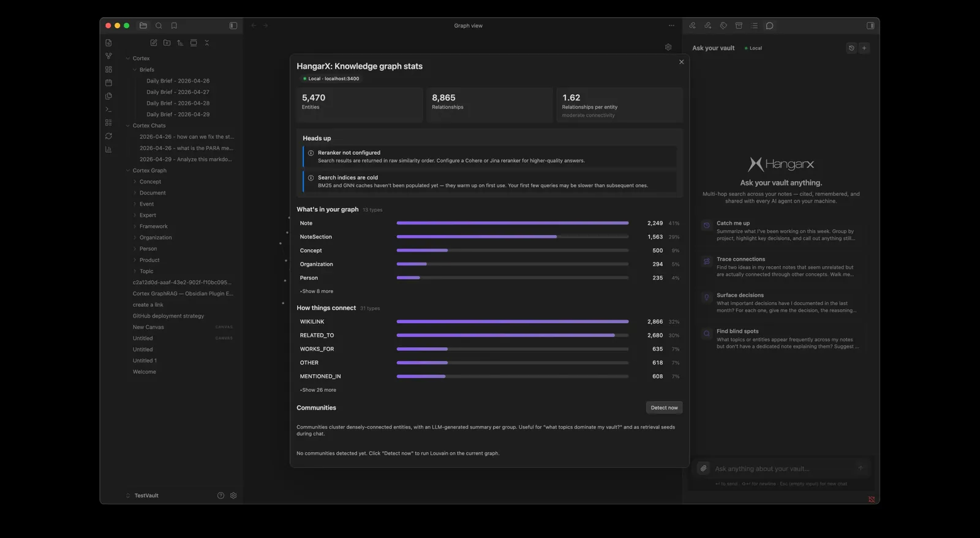Choose the Find blind spots suggestion
The width and height of the screenshot is (980, 538).
click(x=781, y=338)
